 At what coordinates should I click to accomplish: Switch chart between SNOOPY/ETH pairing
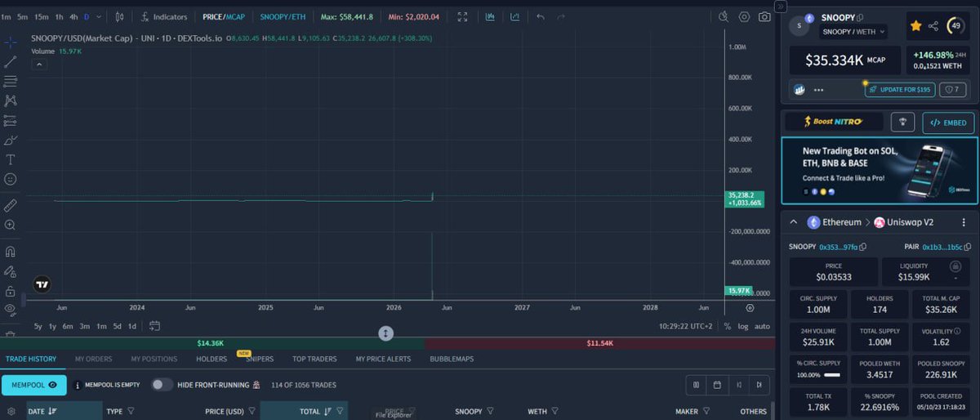coord(283,16)
